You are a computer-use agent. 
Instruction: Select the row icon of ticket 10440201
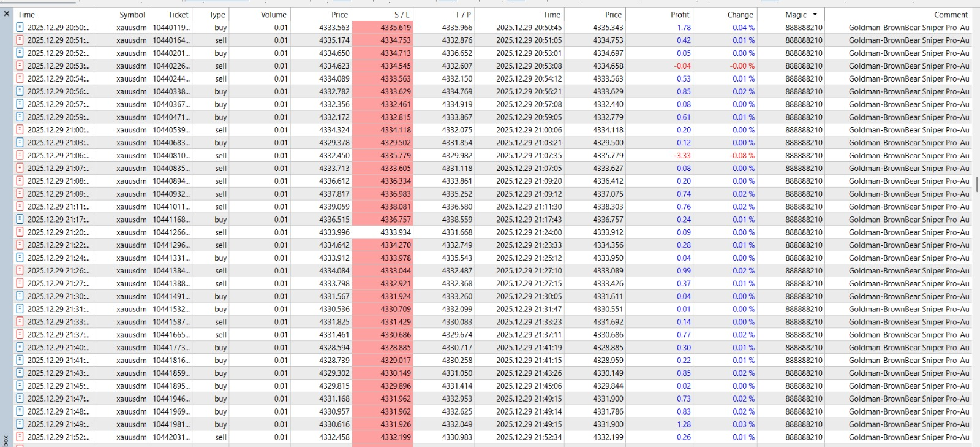[20, 53]
